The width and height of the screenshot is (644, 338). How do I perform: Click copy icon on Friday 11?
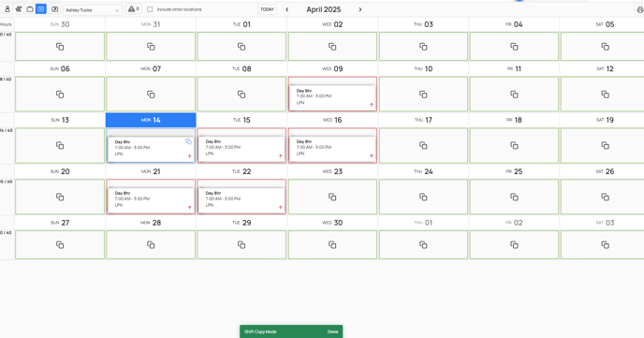tap(514, 95)
